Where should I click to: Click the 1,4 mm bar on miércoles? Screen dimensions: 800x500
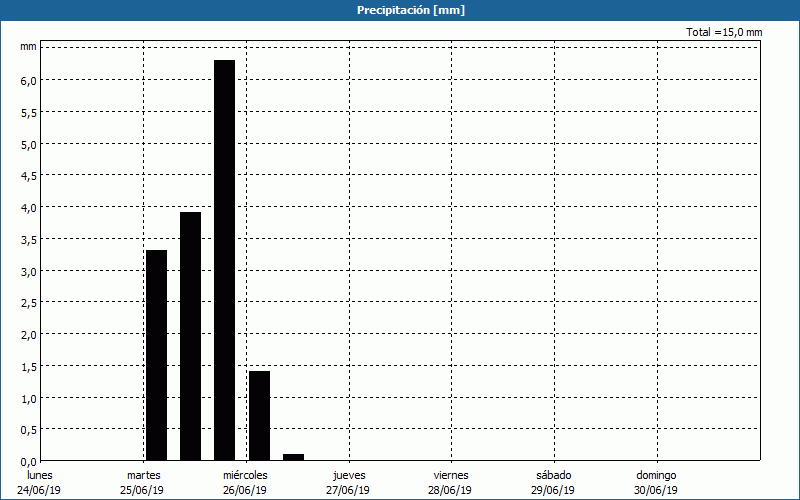[259, 415]
